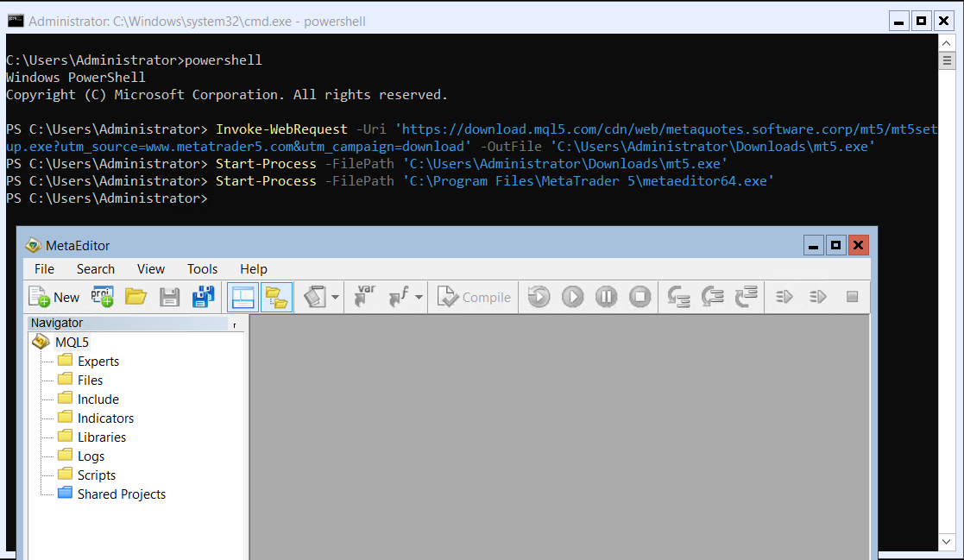Click the Invoke-WebRequest command text
Viewport: 964px width, 560px height.
(x=281, y=129)
